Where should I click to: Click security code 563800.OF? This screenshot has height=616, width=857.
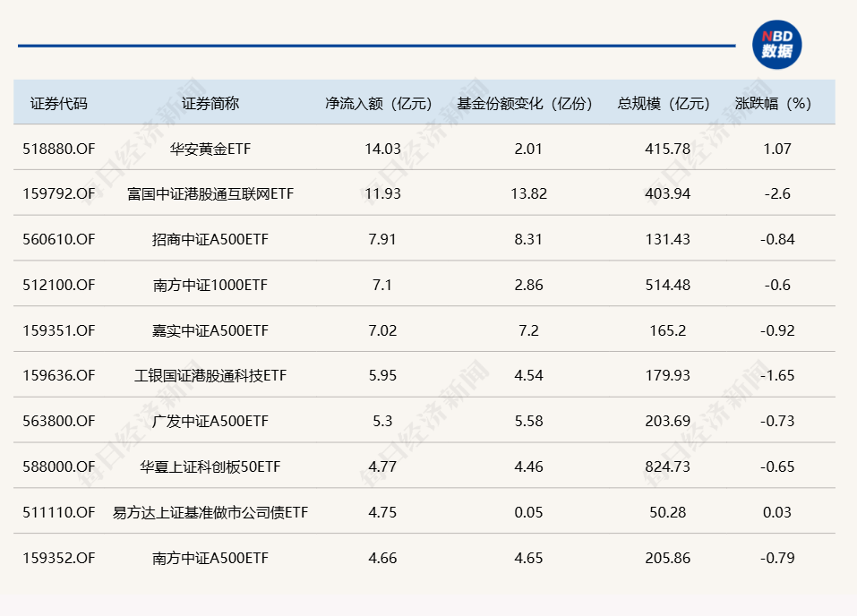coord(59,421)
